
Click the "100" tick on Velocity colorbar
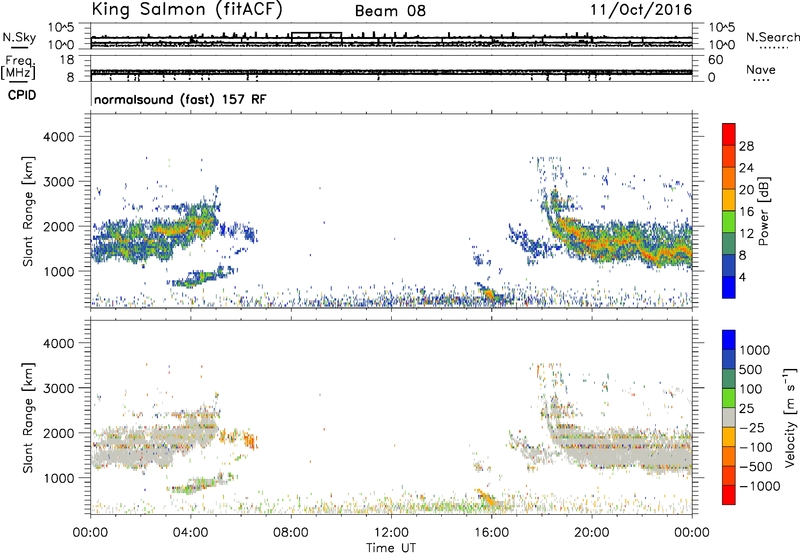coord(753,389)
